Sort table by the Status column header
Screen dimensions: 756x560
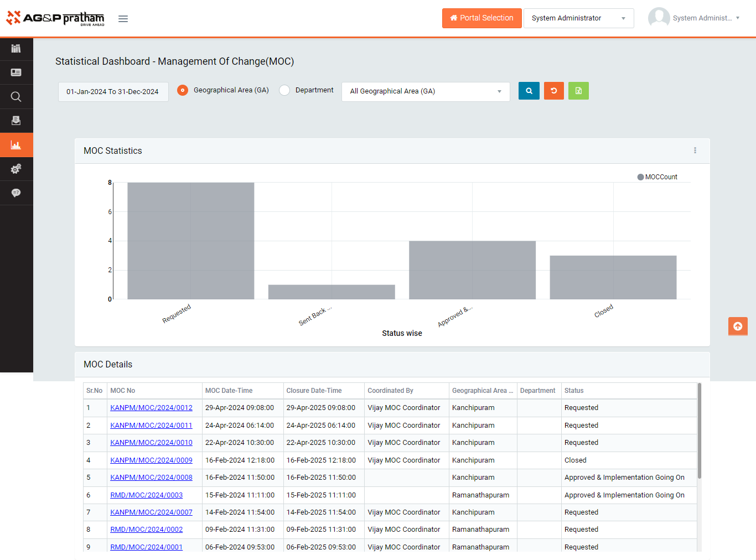tap(574, 391)
